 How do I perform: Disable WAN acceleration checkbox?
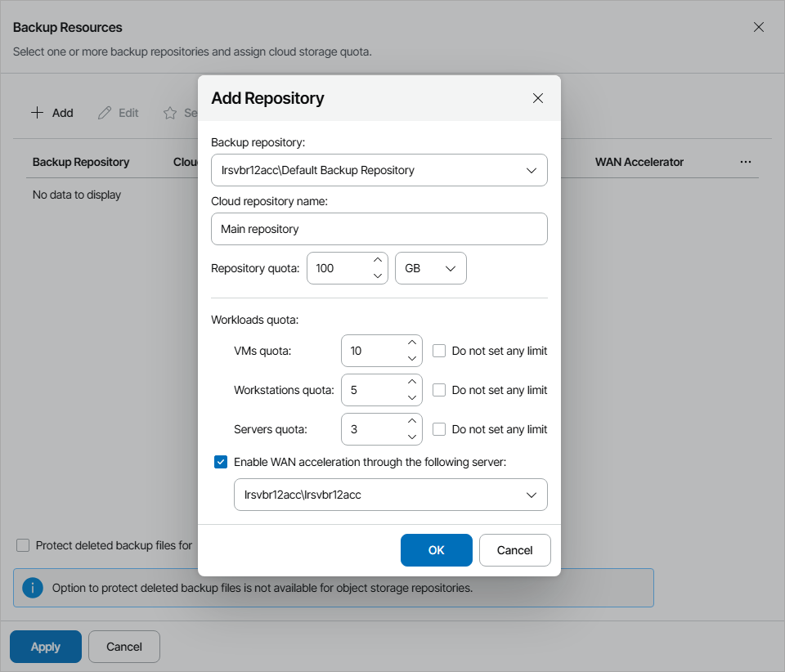coord(220,461)
